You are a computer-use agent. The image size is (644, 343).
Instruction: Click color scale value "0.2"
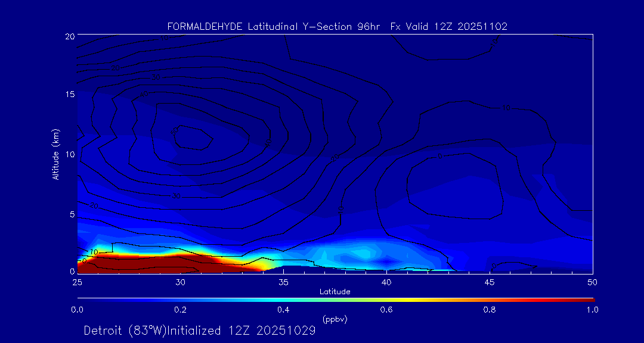tap(180, 310)
